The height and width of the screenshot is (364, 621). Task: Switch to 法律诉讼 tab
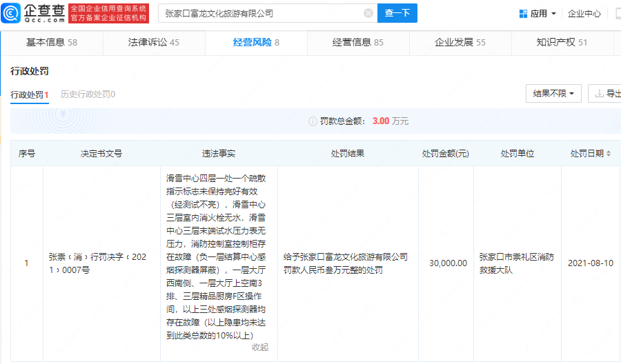click(154, 42)
